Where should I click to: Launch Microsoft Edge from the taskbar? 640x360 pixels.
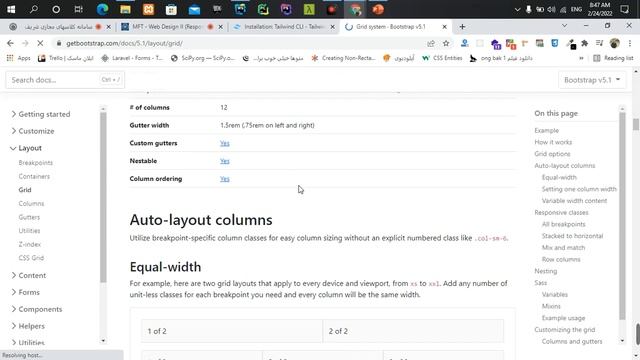click(x=102, y=9)
